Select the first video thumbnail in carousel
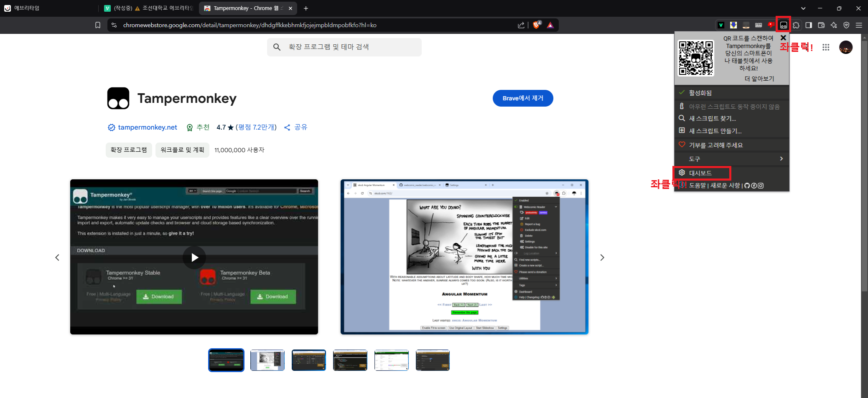868x398 pixels. [226, 360]
